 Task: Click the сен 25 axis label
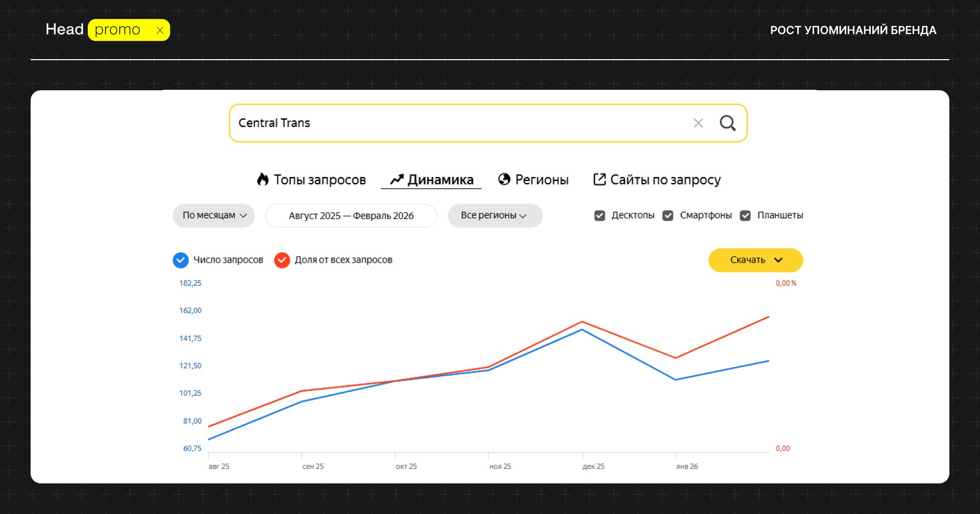coord(313,467)
